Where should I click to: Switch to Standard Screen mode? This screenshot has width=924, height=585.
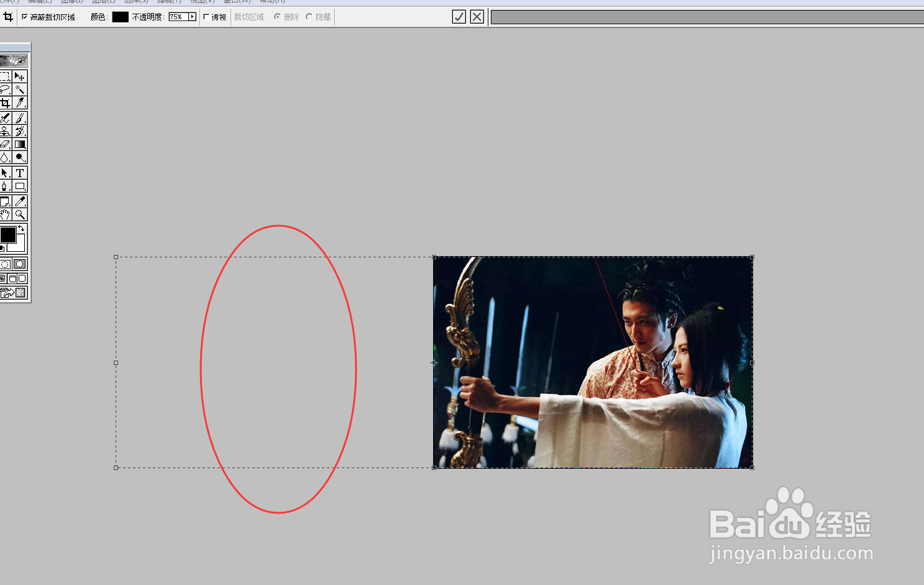pyautogui.click(x=3, y=279)
